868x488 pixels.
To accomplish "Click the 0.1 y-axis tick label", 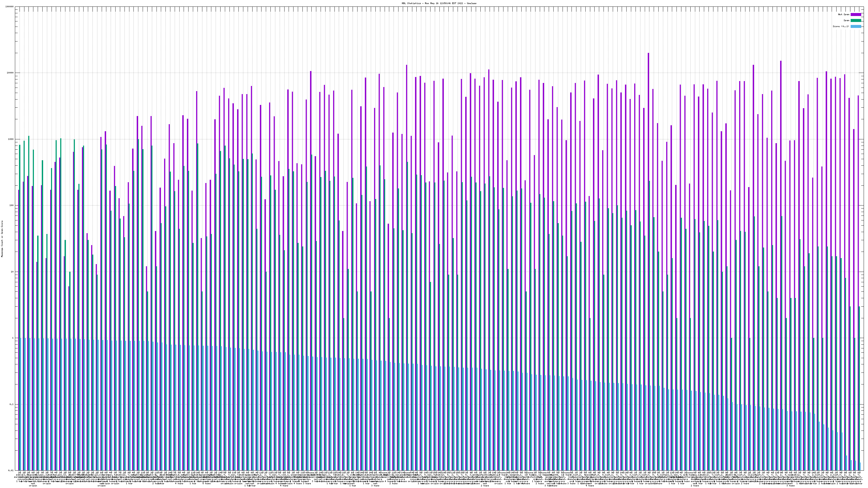I will pyautogui.click(x=12, y=404).
